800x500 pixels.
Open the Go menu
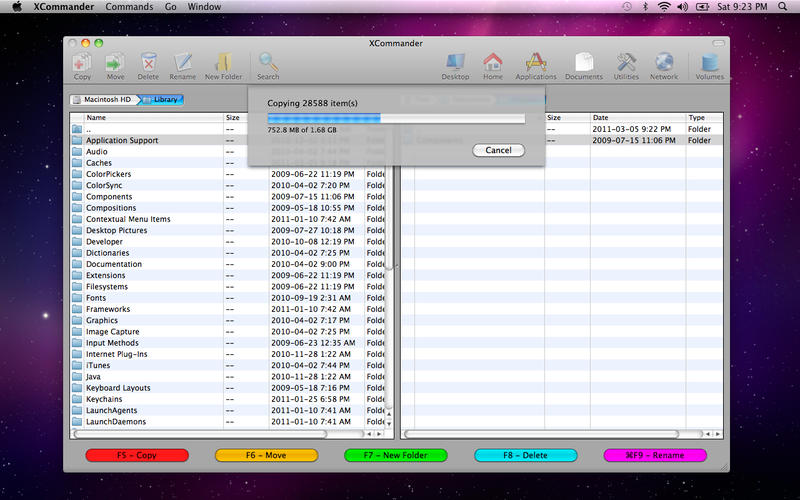(x=170, y=7)
